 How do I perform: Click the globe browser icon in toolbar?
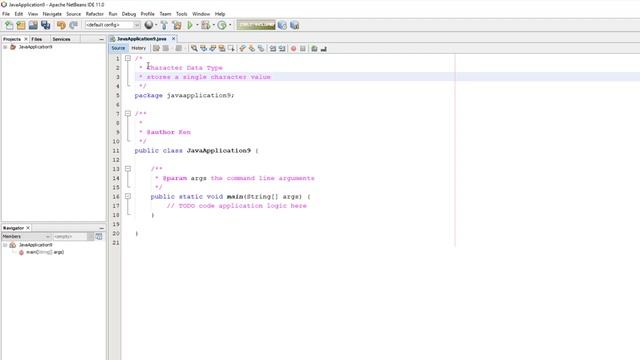(x=149, y=25)
